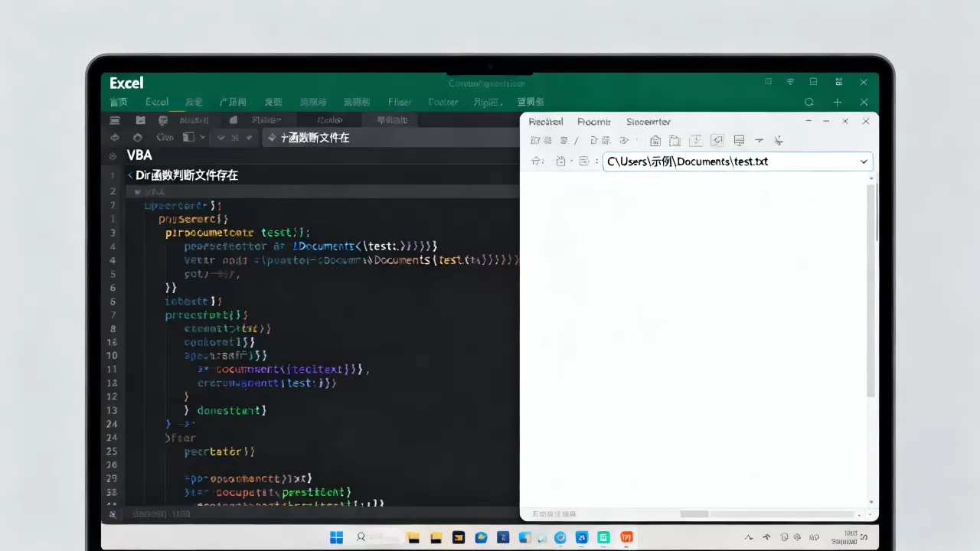Viewport: 980px width, 551px height.
Task: Click the taskbar search icon
Action: tap(361, 537)
